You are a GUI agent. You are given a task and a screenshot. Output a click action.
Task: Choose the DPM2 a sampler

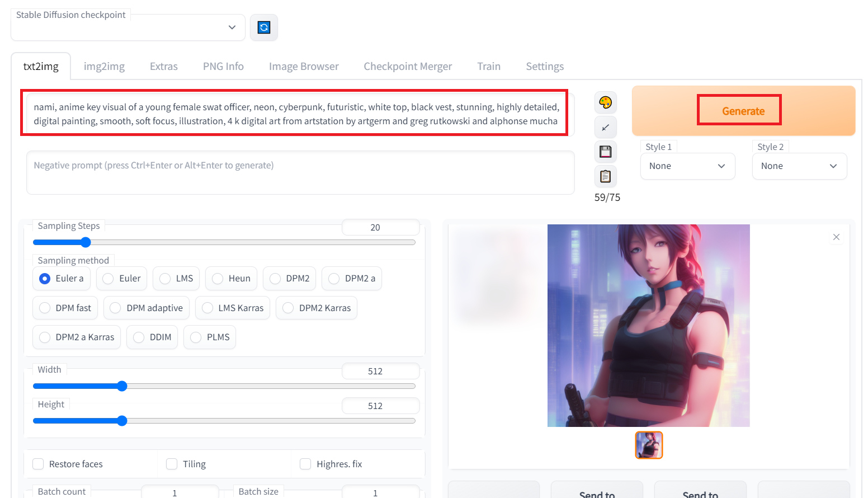(352, 278)
